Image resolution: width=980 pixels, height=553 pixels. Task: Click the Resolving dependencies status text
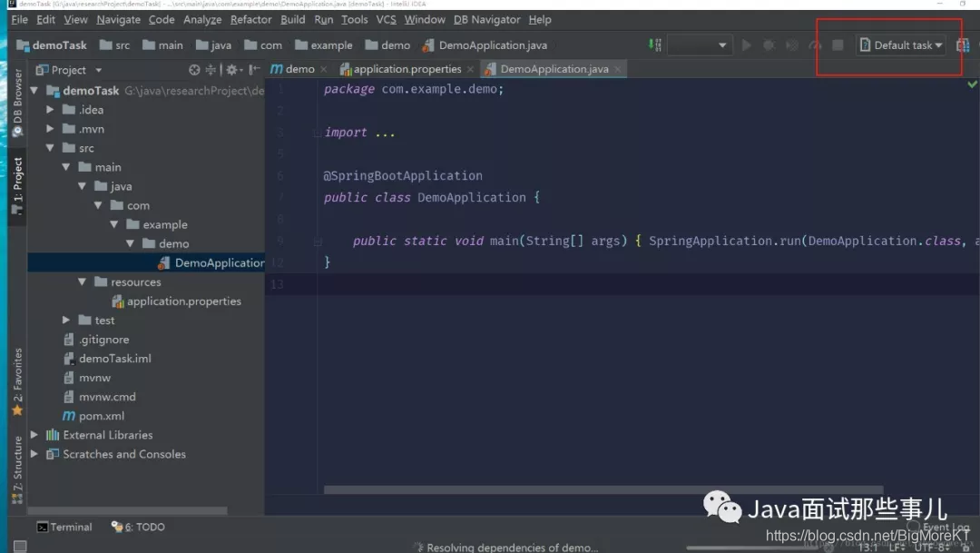[513, 548]
